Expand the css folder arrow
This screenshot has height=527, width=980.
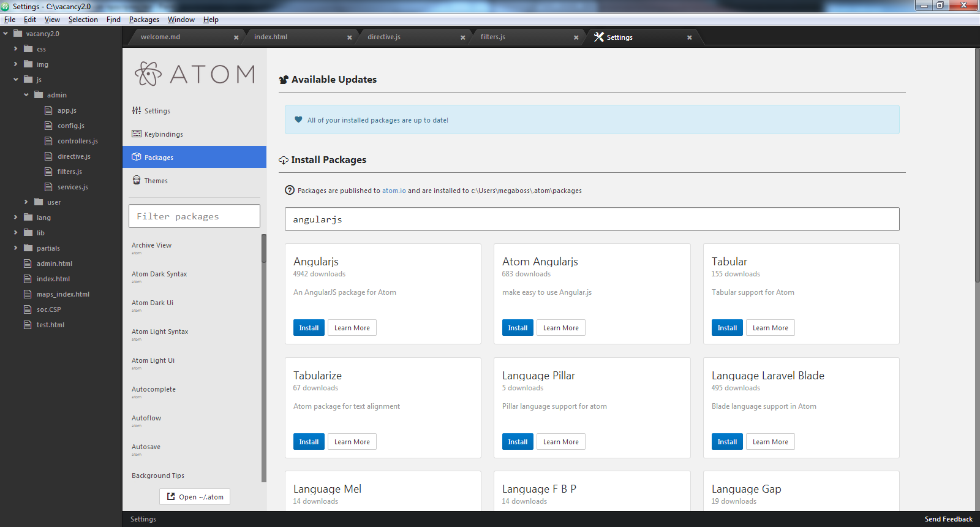coord(15,48)
